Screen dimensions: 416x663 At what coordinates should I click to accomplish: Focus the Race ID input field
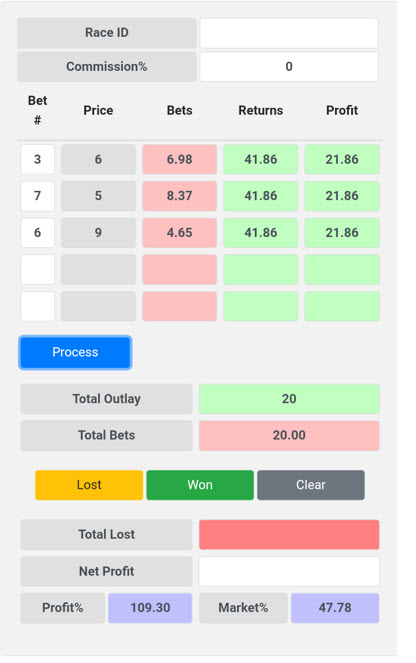(x=289, y=33)
